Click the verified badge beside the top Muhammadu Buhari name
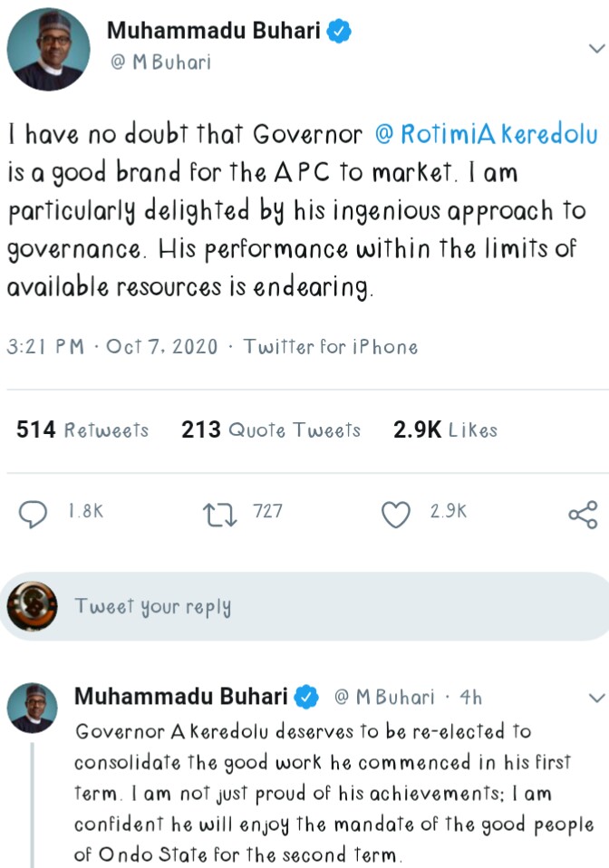This screenshot has height=868, width=609. click(x=340, y=32)
